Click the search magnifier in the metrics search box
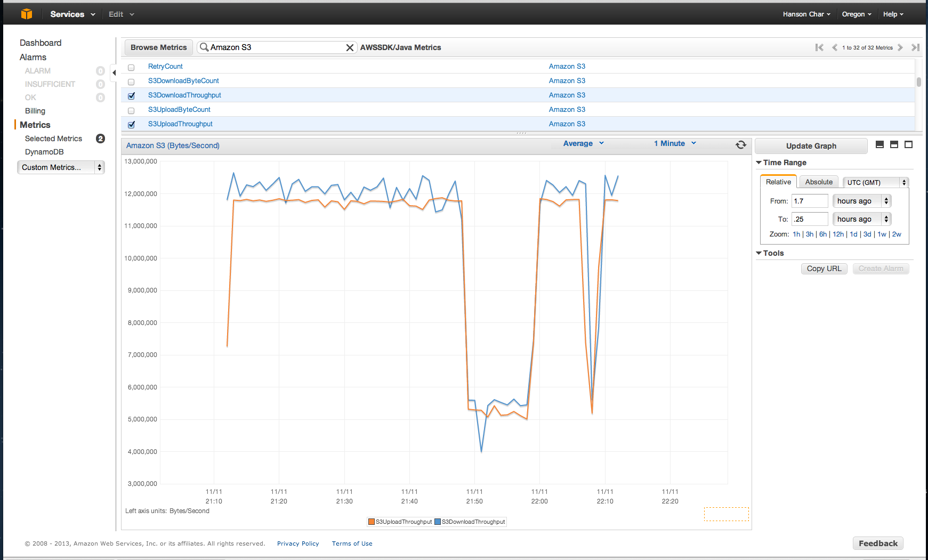Viewport: 928px width, 560px height. click(x=204, y=47)
